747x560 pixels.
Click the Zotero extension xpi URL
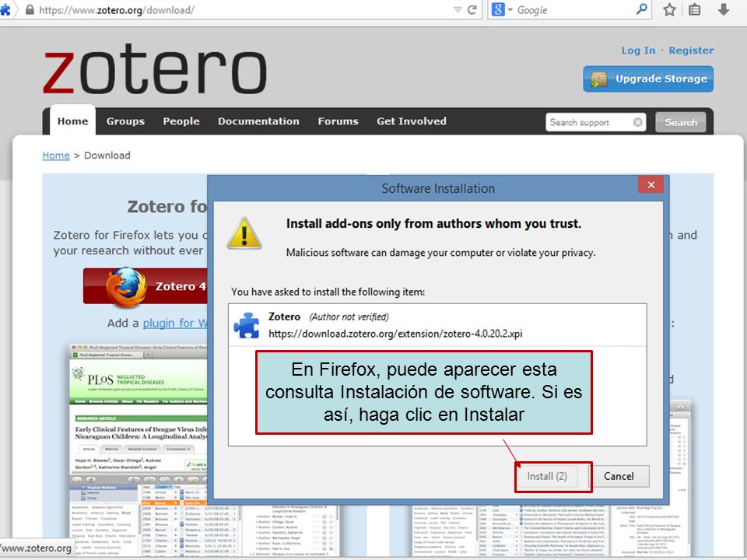coord(395,334)
